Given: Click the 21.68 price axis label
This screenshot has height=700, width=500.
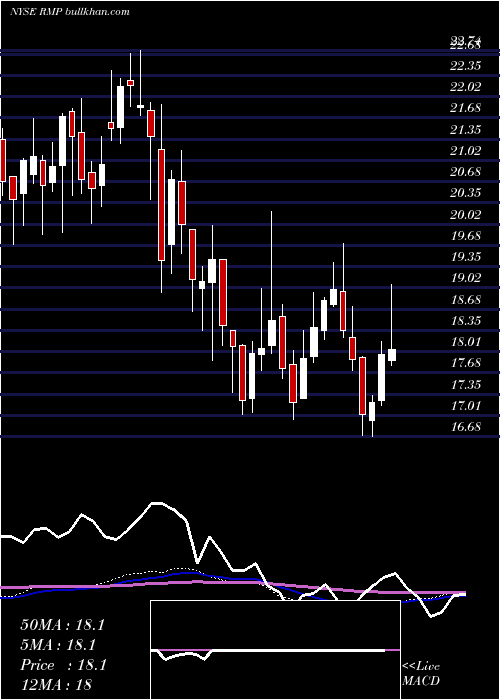Looking at the screenshot, I should tap(466, 108).
